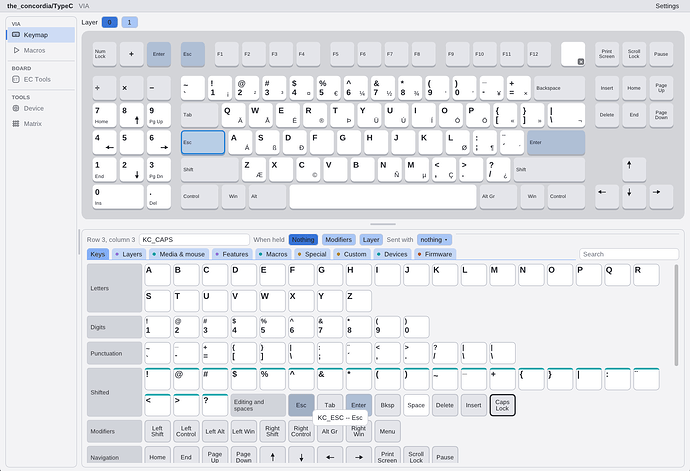Choose the Letters category header
This screenshot has width=690, height=471.
coord(114,288)
